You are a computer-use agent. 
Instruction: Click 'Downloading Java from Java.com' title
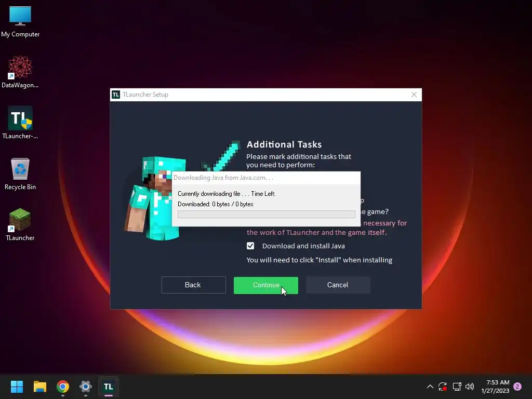coord(223,178)
